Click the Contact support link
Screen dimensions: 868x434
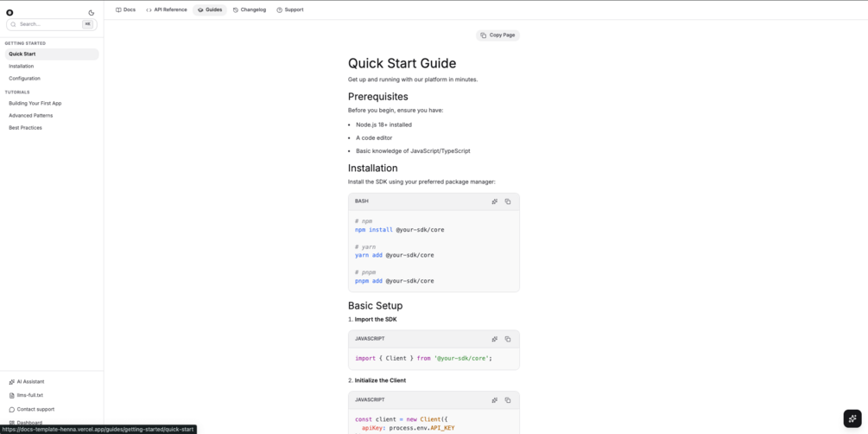(35, 409)
